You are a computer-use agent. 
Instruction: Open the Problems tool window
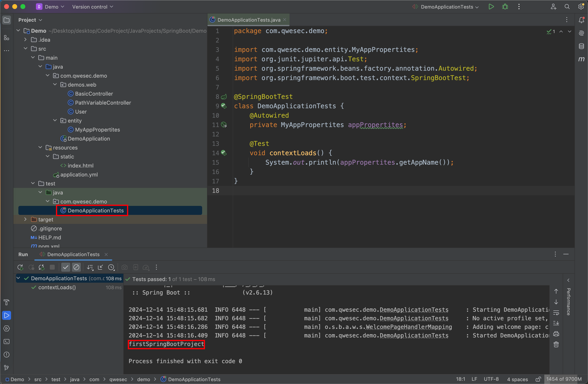click(7, 355)
